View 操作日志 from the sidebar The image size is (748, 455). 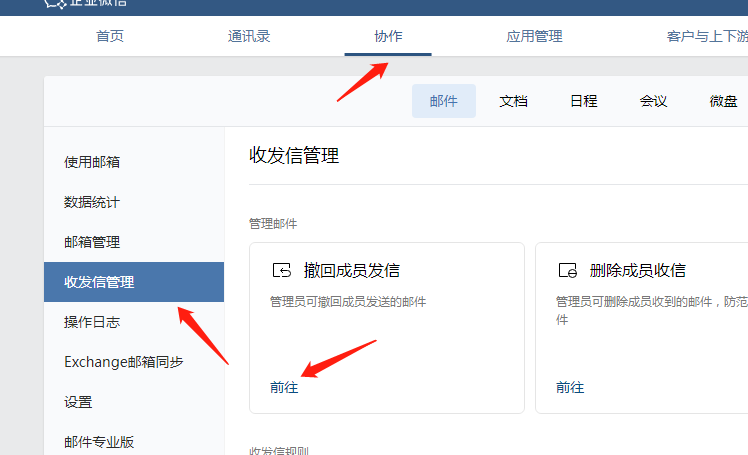pos(92,322)
